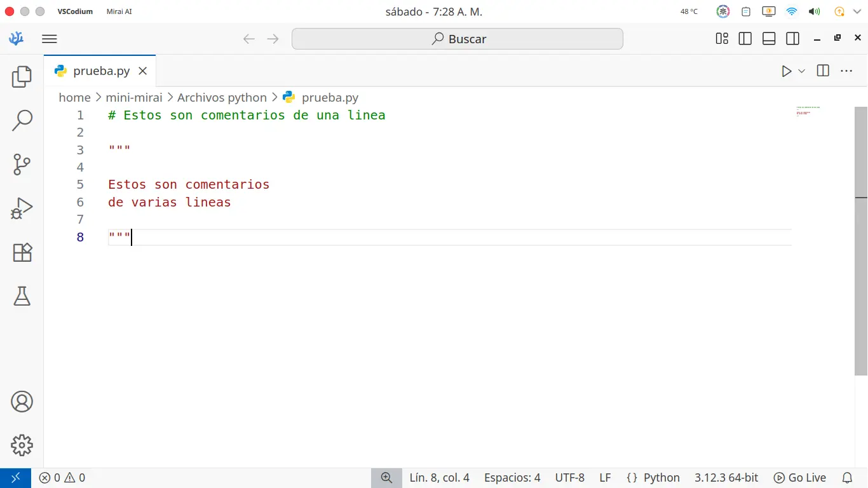The image size is (868, 488).
Task: Go forward with the right arrow
Action: pyautogui.click(x=273, y=39)
